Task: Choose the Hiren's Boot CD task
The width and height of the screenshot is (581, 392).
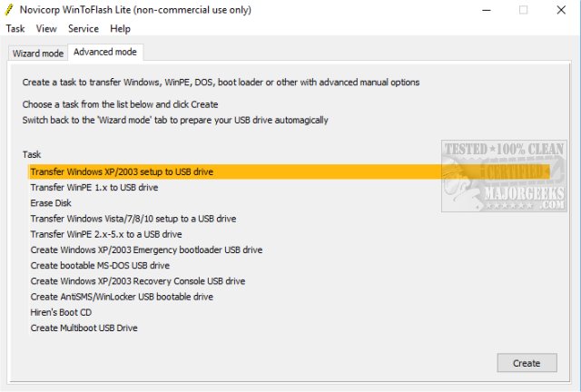Action: [63, 312]
